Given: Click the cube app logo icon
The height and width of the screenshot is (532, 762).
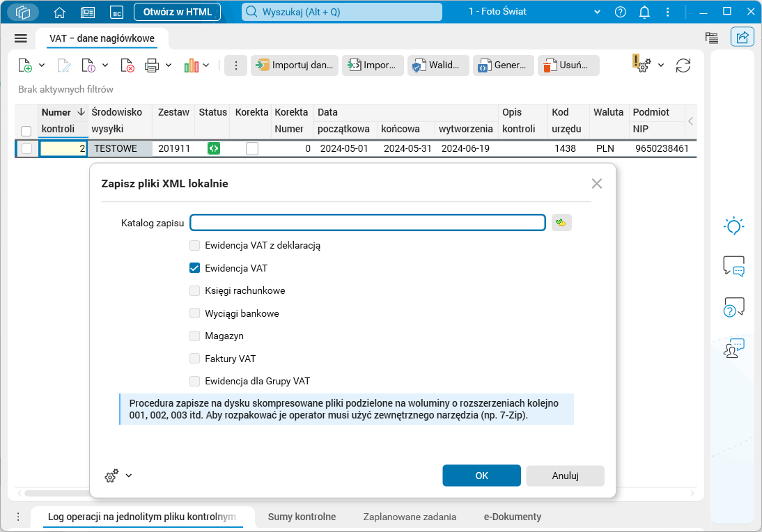Looking at the screenshot, I should [23, 12].
